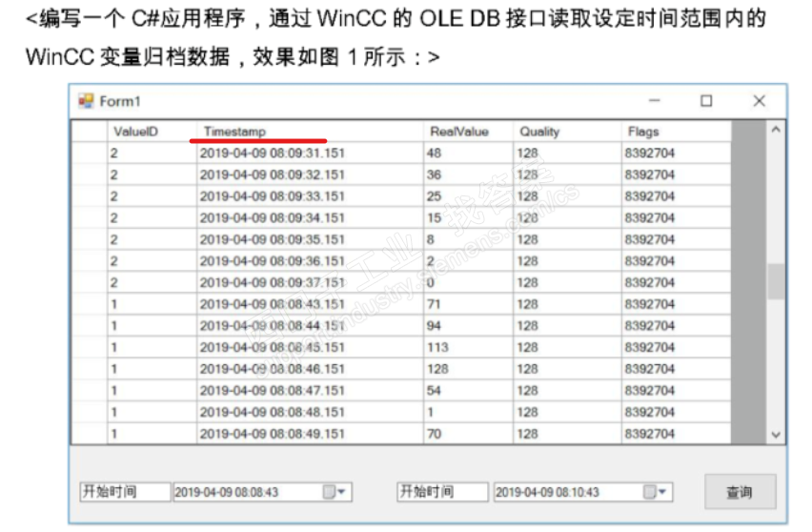
Task: Click the grid scrollbar up arrow
Action: (776, 130)
